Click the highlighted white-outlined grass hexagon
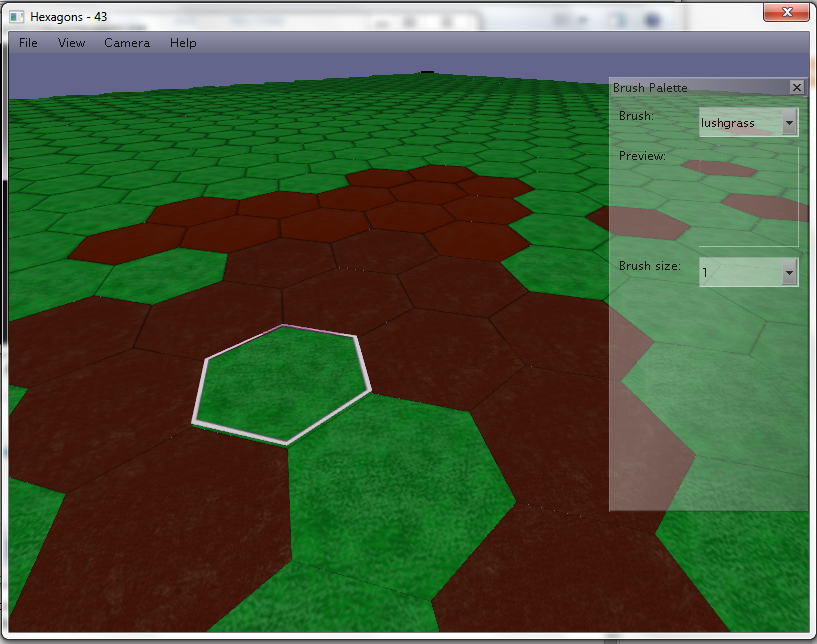This screenshot has height=644, width=817. 282,386
